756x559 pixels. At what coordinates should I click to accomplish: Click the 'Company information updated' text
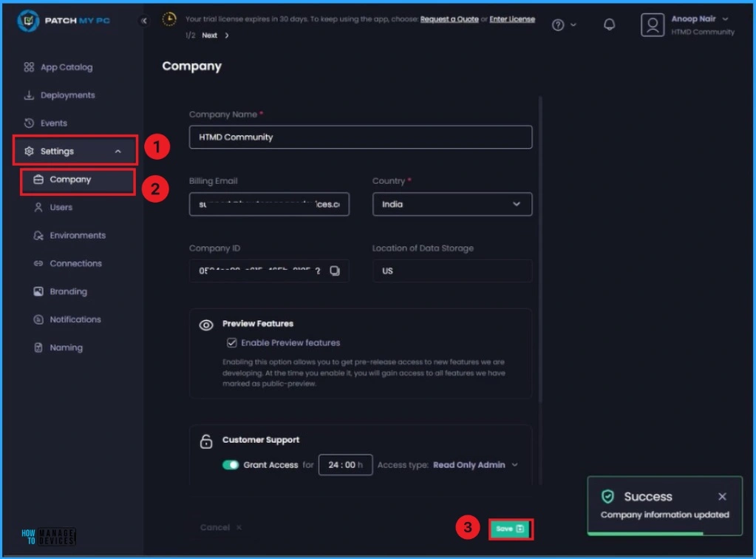click(664, 515)
